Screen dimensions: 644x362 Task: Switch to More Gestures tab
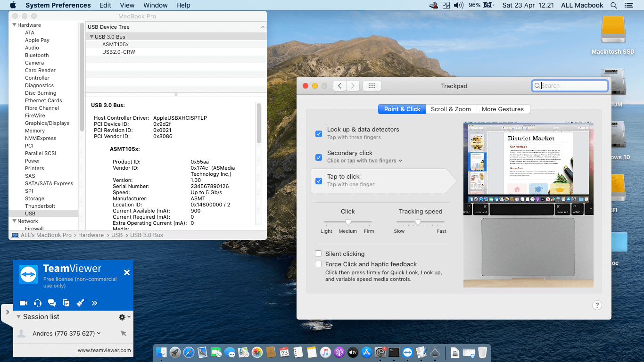pyautogui.click(x=503, y=109)
